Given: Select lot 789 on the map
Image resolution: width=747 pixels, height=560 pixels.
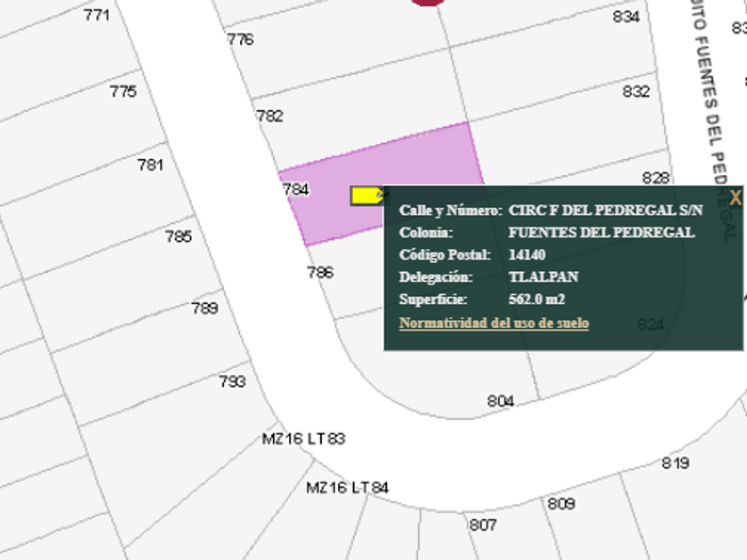Looking at the screenshot, I should pos(205,308).
